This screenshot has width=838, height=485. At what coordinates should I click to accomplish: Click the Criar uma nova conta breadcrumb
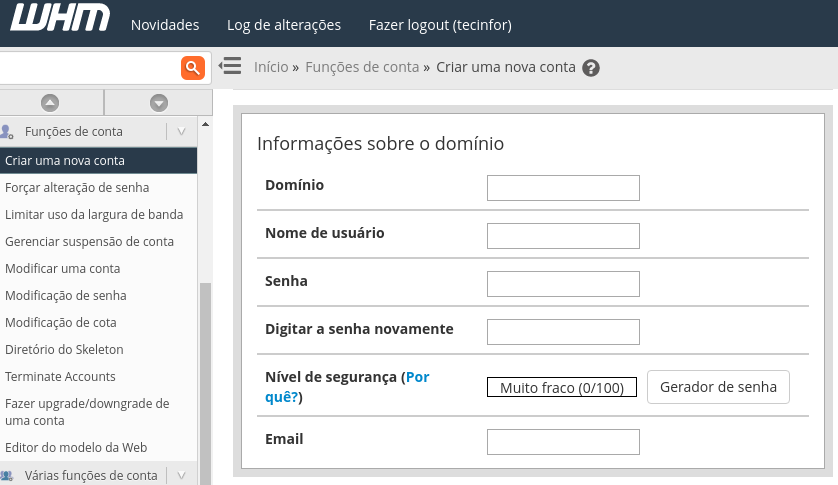506,67
